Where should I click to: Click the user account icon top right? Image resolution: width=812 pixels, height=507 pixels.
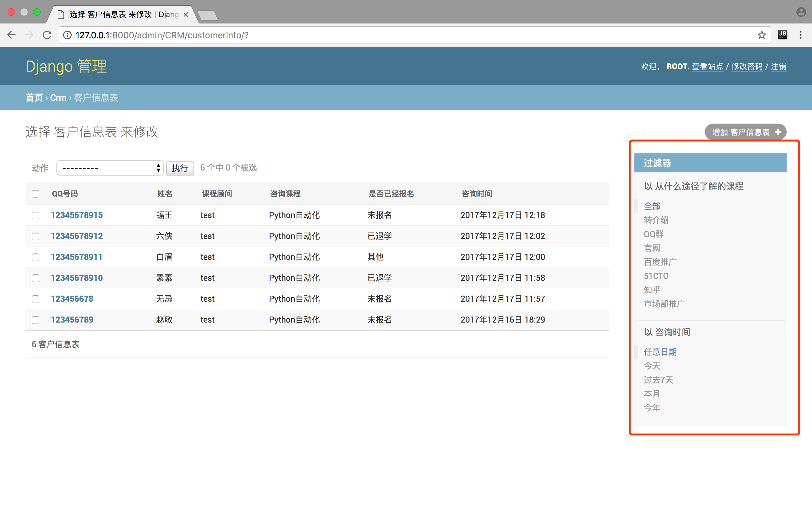tap(801, 12)
